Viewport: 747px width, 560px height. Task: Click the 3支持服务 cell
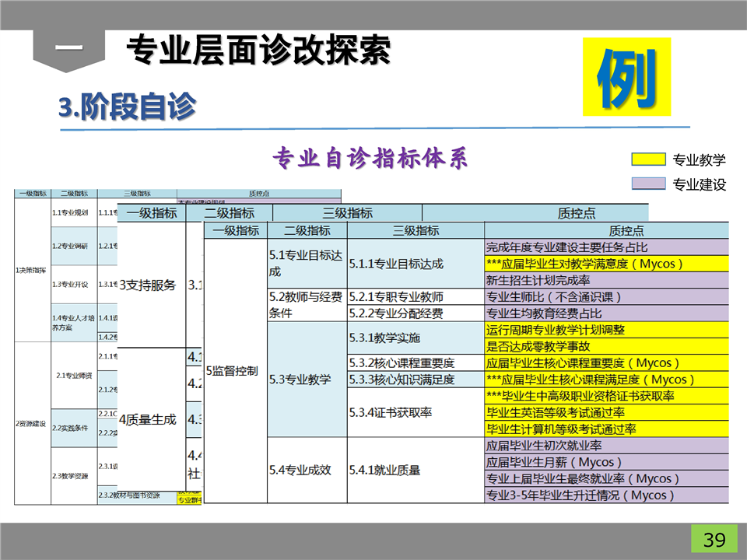coord(151,285)
